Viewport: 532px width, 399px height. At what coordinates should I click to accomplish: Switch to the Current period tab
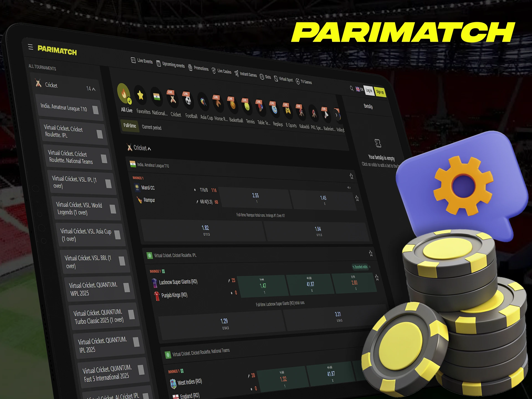[152, 127]
